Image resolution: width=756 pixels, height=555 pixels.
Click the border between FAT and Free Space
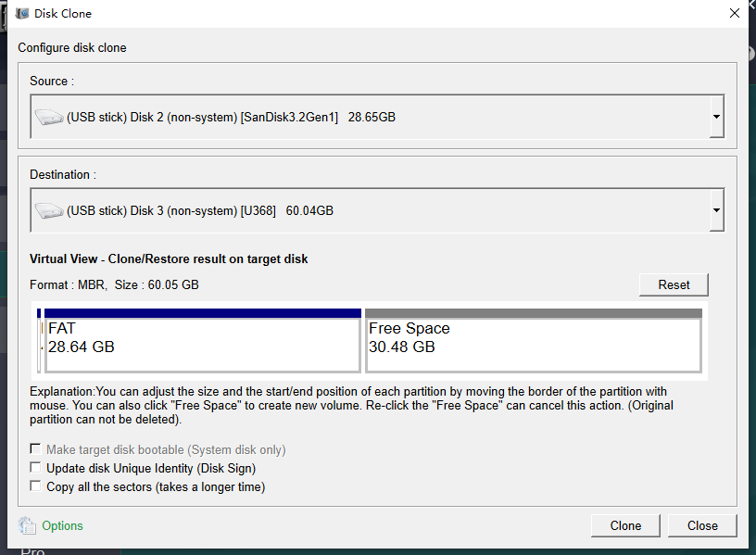tap(365, 339)
